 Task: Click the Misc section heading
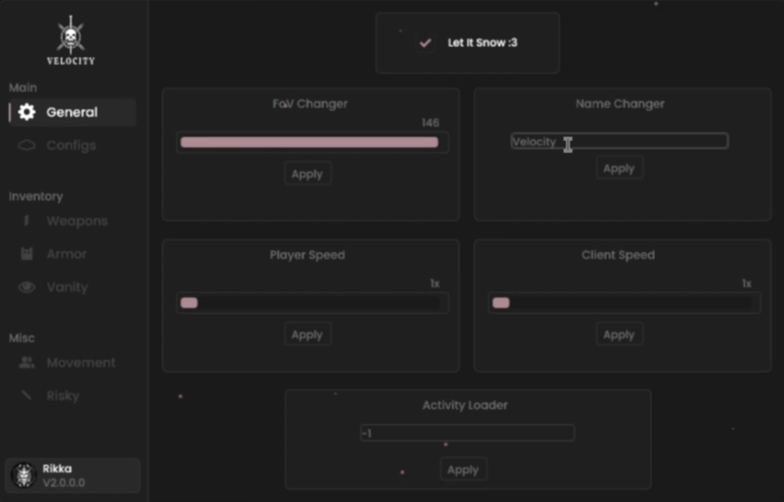(x=22, y=338)
